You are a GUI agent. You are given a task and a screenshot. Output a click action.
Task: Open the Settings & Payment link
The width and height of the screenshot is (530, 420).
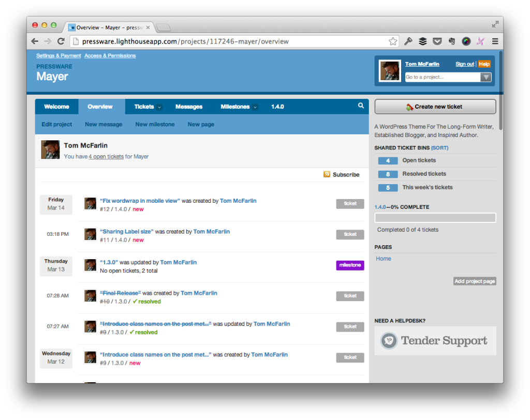58,55
